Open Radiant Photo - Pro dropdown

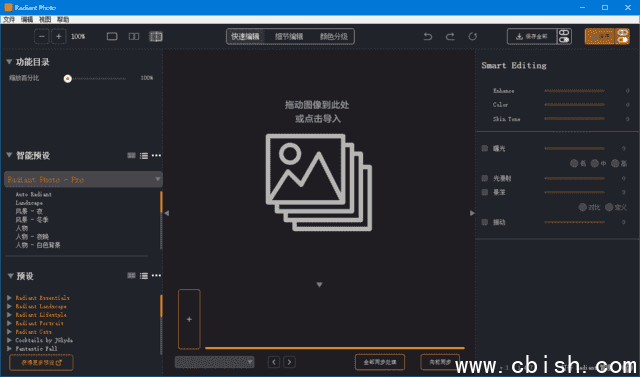coord(83,180)
